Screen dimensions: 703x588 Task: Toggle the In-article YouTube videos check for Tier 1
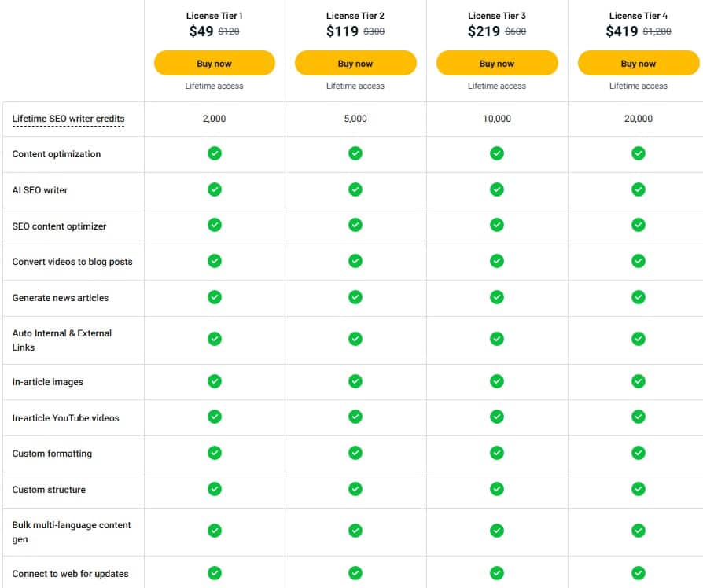point(215,417)
